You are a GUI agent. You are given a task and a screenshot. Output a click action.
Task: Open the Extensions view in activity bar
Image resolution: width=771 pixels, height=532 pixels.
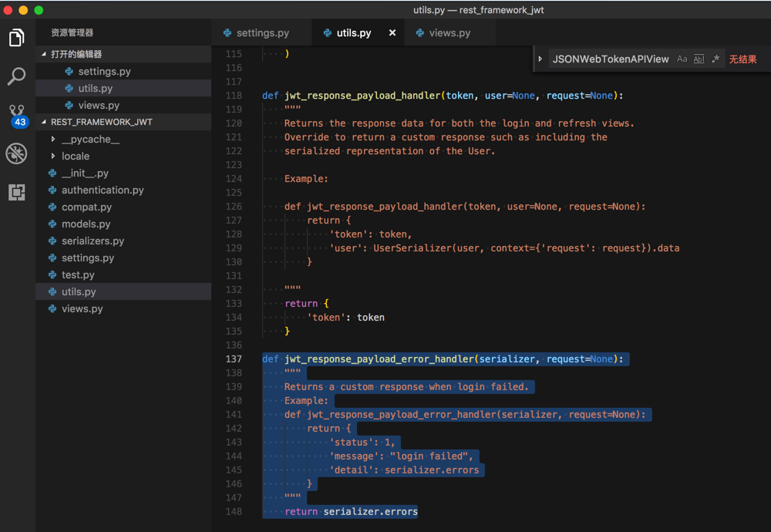[x=16, y=192]
